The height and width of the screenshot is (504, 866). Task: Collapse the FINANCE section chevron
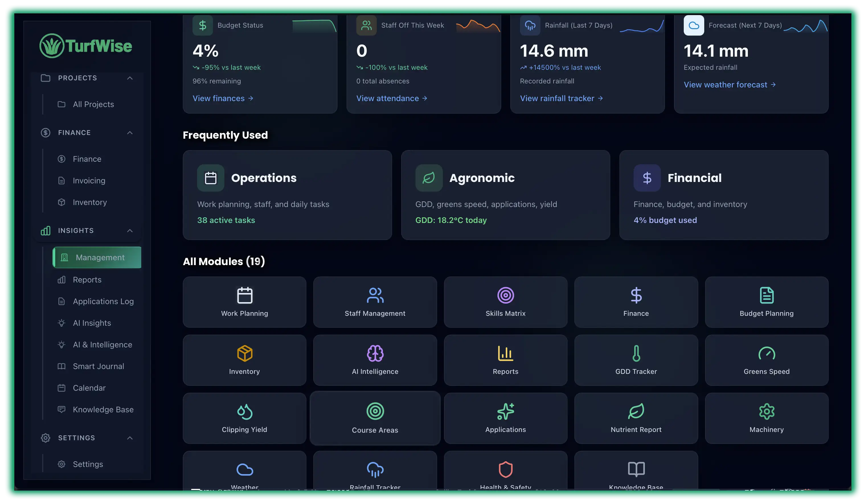pyautogui.click(x=130, y=133)
